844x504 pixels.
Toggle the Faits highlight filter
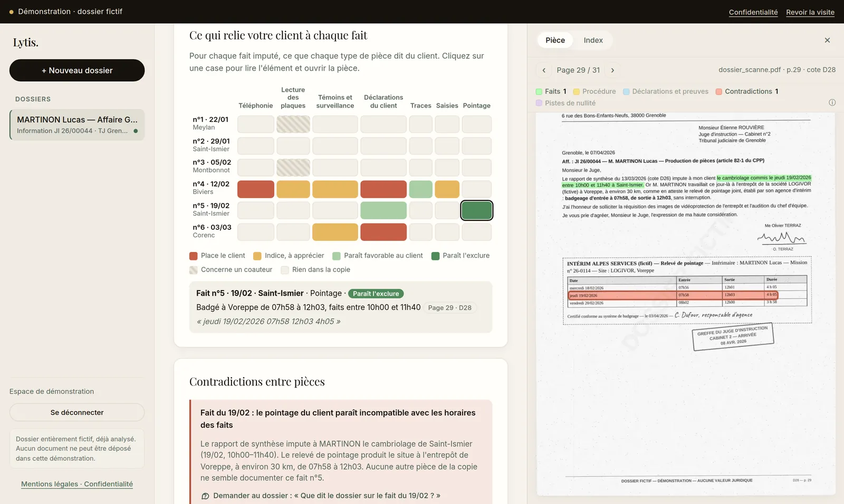pyautogui.click(x=551, y=91)
